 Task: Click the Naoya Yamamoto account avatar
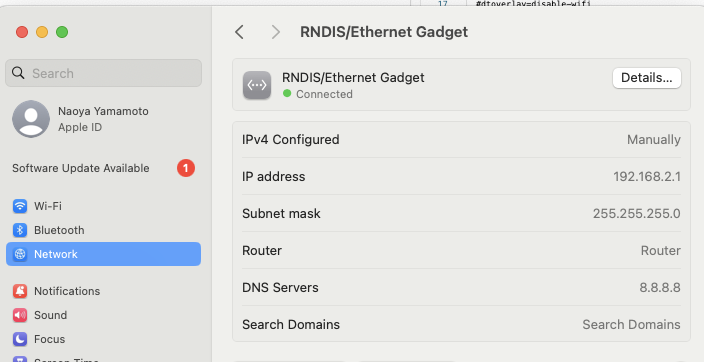[x=31, y=119]
